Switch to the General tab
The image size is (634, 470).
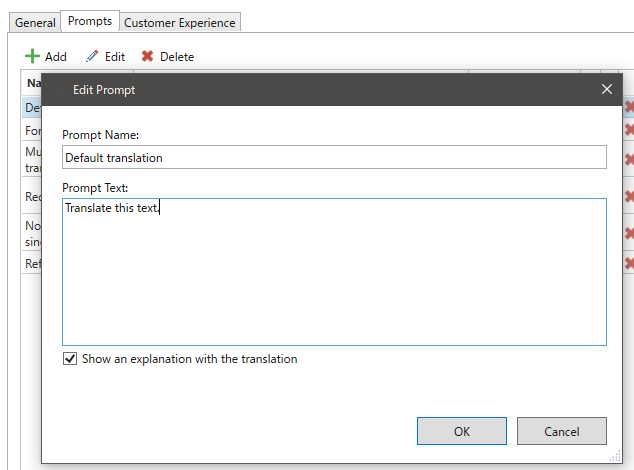coord(35,22)
